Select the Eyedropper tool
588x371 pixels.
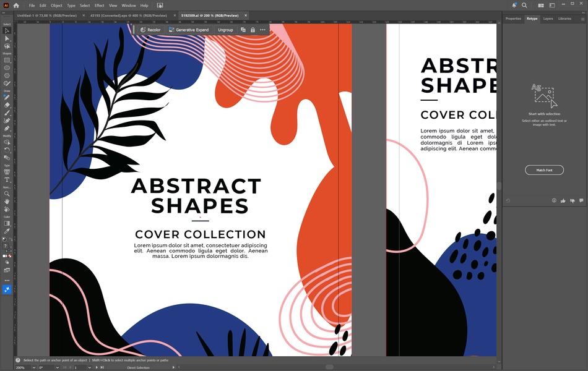click(x=7, y=231)
